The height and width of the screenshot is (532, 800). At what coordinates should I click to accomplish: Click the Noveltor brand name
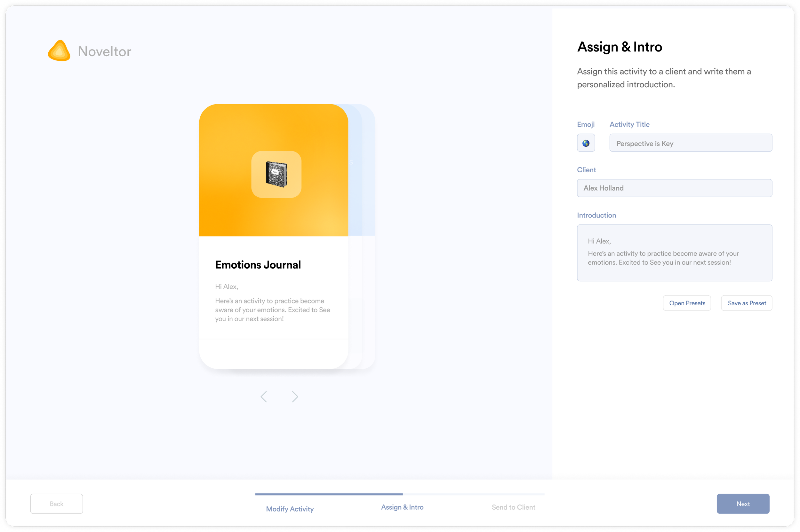pos(104,51)
